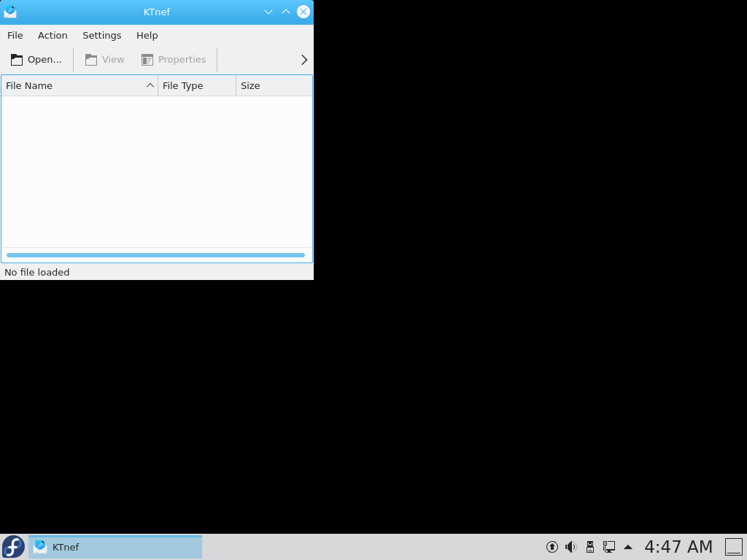This screenshot has width=747, height=560.
Task: Click the 4:47 AM clock
Action: [678, 547]
